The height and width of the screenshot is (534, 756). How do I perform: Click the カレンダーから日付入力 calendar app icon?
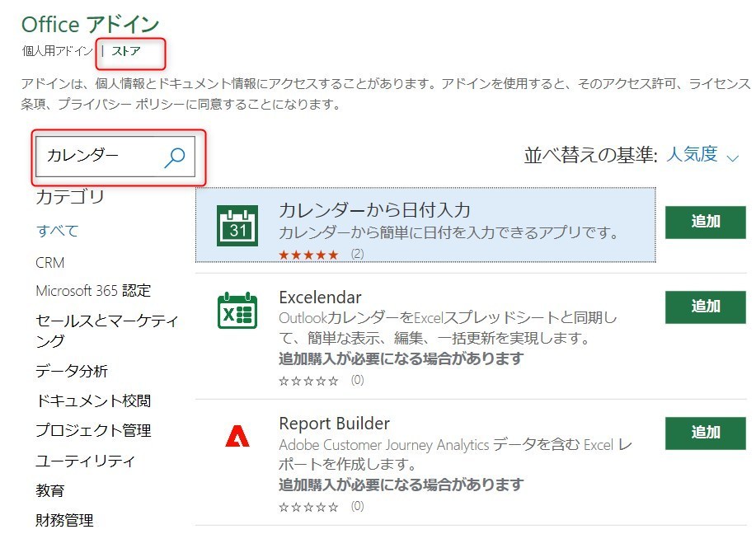pos(237,222)
